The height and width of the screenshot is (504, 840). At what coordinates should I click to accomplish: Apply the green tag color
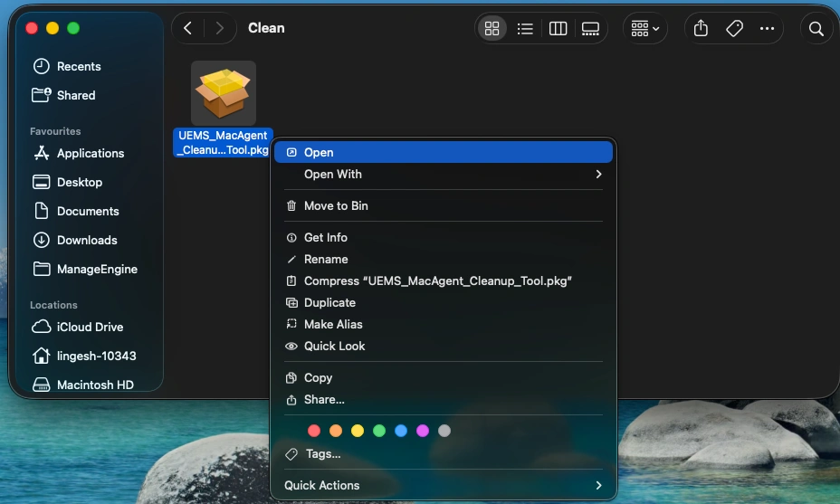[379, 431]
